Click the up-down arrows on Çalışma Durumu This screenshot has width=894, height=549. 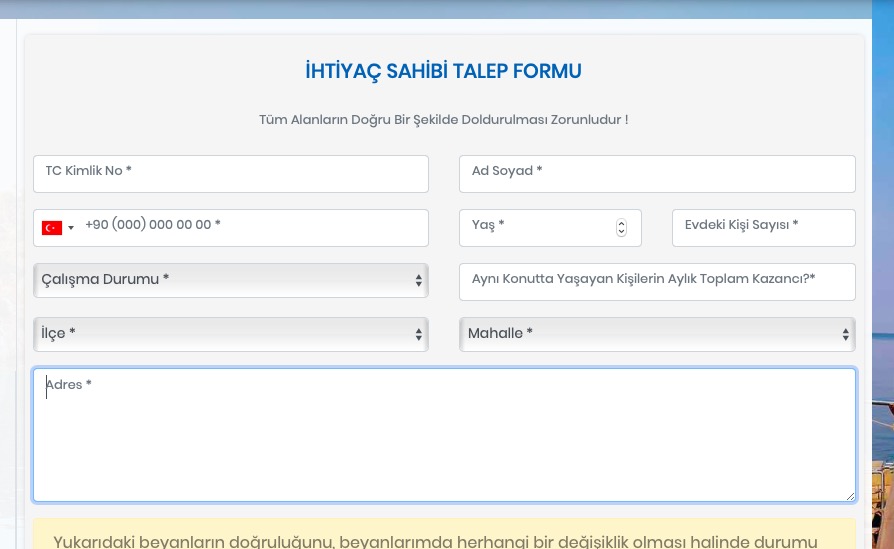coord(418,281)
